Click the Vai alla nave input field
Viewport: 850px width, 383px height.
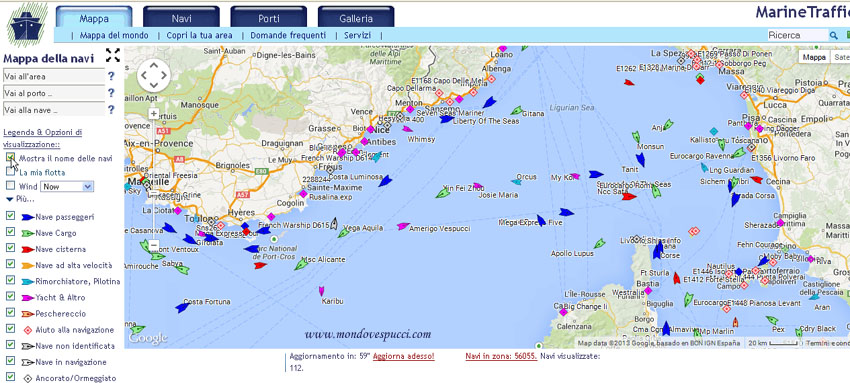point(54,109)
